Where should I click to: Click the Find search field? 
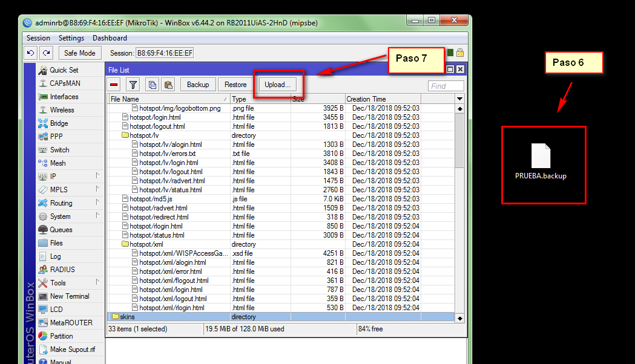446,86
